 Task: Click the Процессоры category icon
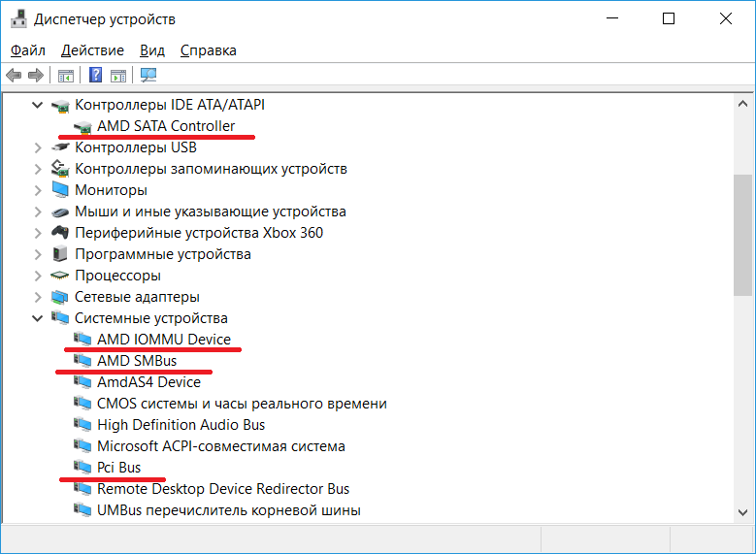click(60, 276)
